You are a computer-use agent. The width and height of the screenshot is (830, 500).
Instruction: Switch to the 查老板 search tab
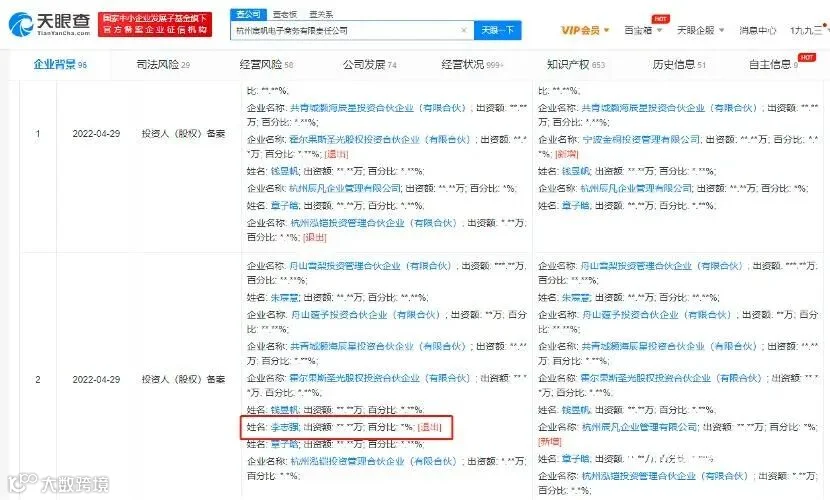tap(284, 14)
